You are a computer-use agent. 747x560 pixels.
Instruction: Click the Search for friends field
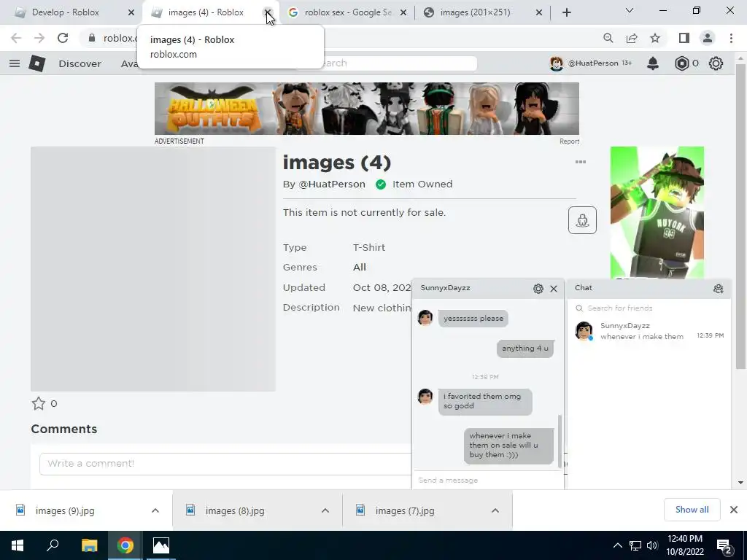pyautogui.click(x=649, y=308)
